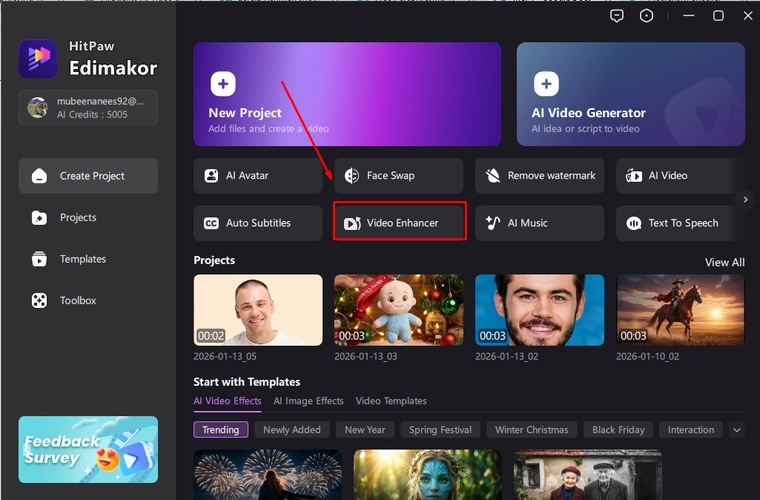Open project thumbnail 2026-01-13_02
The height and width of the screenshot is (500, 760).
pyautogui.click(x=539, y=310)
